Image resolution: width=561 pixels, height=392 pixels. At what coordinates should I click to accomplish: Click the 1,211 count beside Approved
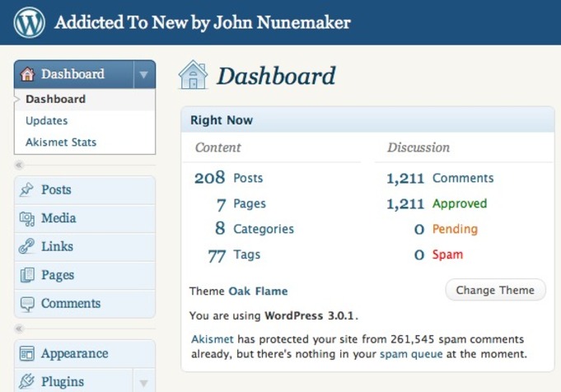pos(405,204)
